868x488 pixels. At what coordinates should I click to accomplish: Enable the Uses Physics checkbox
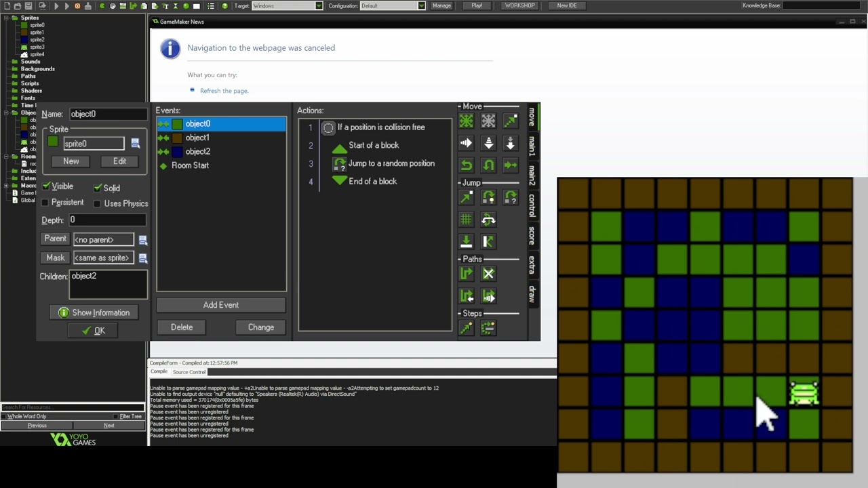coord(97,203)
